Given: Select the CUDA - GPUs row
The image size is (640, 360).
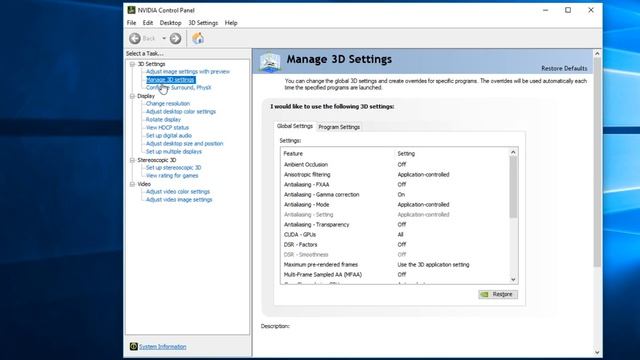Looking at the screenshot, I should (x=395, y=234).
